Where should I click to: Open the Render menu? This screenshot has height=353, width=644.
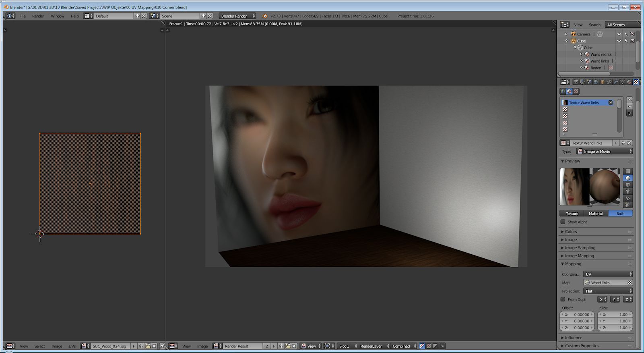pos(38,16)
